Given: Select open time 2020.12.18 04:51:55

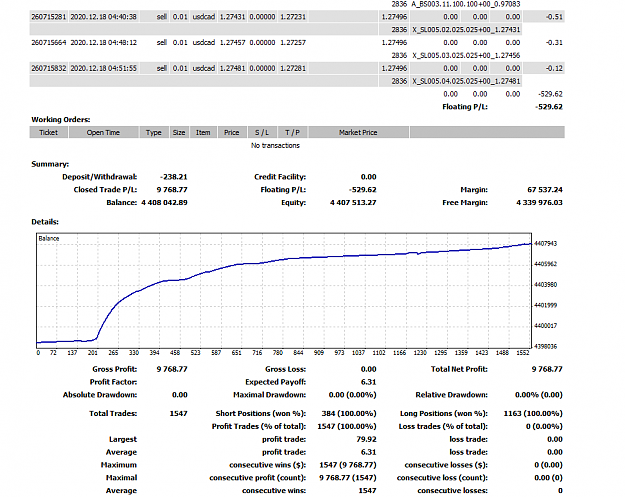Looking at the screenshot, I should click(x=104, y=68).
